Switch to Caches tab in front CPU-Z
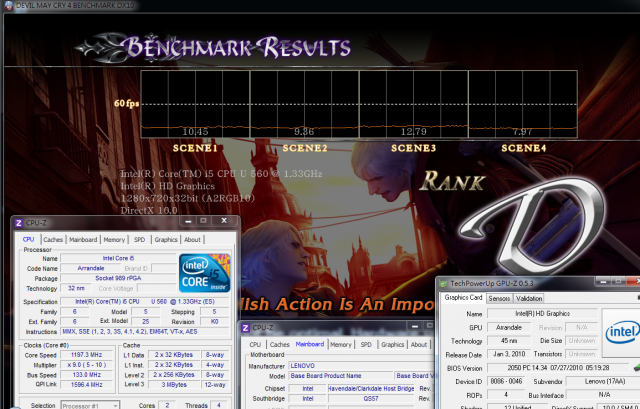 [53, 240]
